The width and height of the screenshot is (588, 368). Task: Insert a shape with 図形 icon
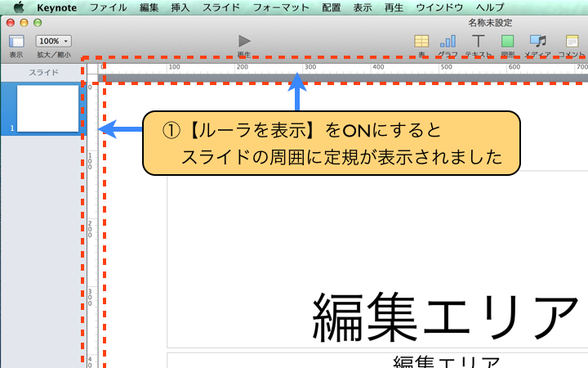(507, 42)
